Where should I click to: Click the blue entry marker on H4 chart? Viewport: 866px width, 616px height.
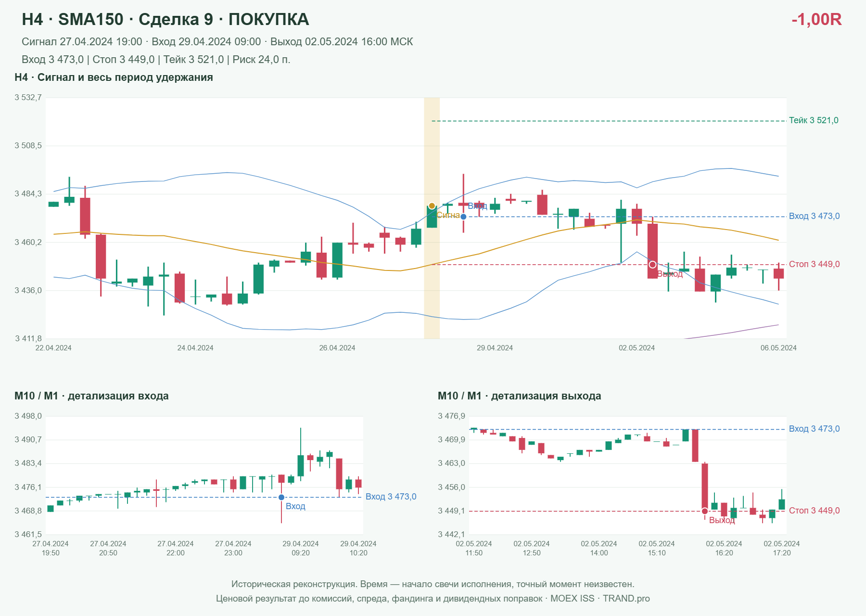tap(463, 217)
